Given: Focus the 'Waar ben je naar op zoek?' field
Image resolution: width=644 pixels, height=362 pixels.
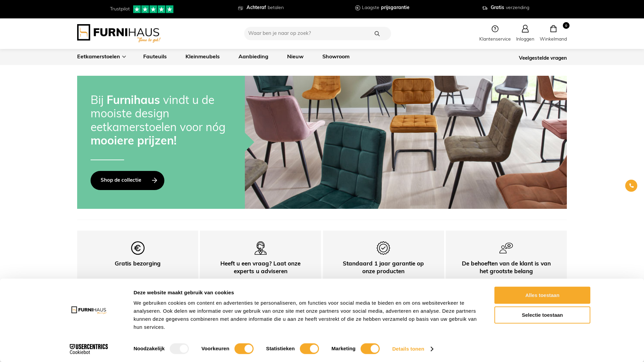Looking at the screenshot, I should pyautogui.click(x=309, y=34).
